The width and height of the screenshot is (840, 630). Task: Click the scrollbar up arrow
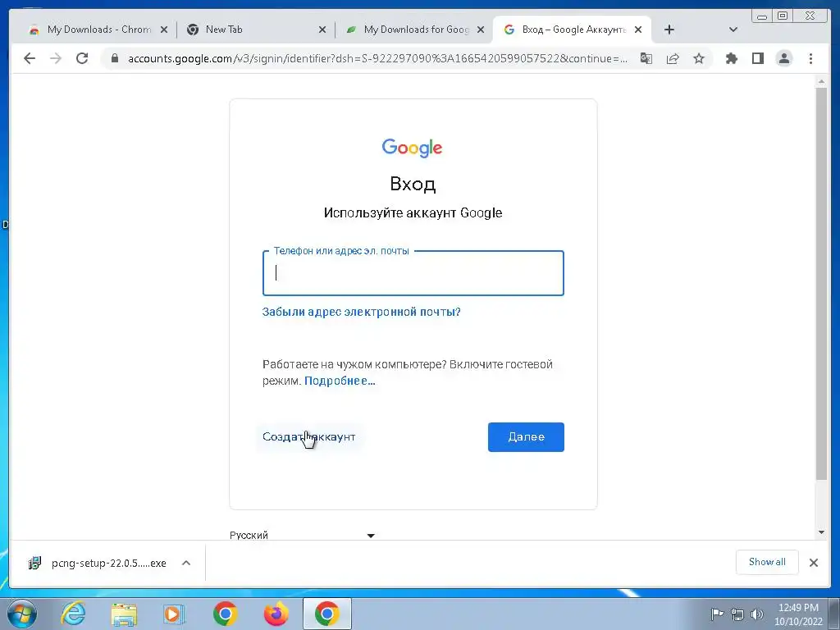click(821, 81)
